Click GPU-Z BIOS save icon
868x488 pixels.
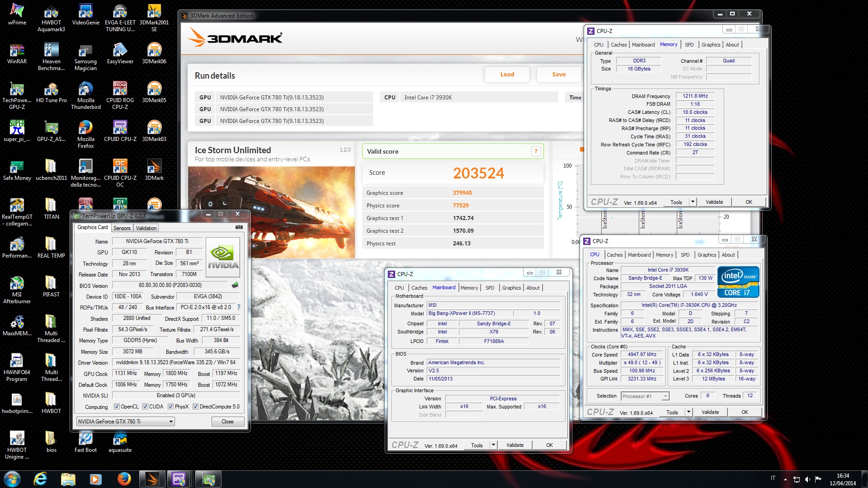(x=235, y=285)
